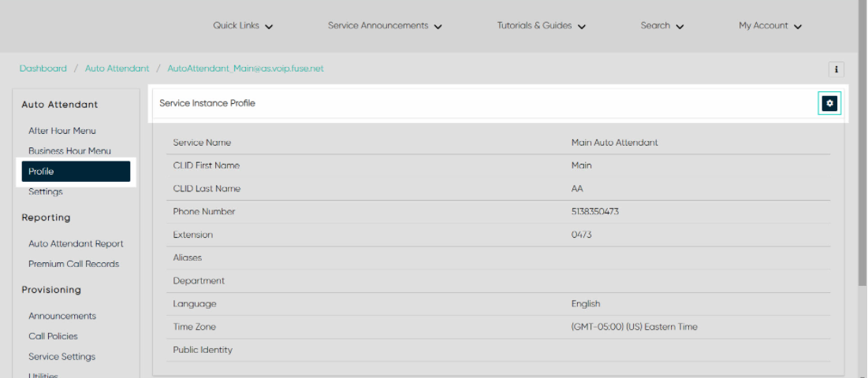Image resolution: width=868 pixels, height=378 pixels.
Task: Open Announcements under Provisioning
Action: click(62, 316)
